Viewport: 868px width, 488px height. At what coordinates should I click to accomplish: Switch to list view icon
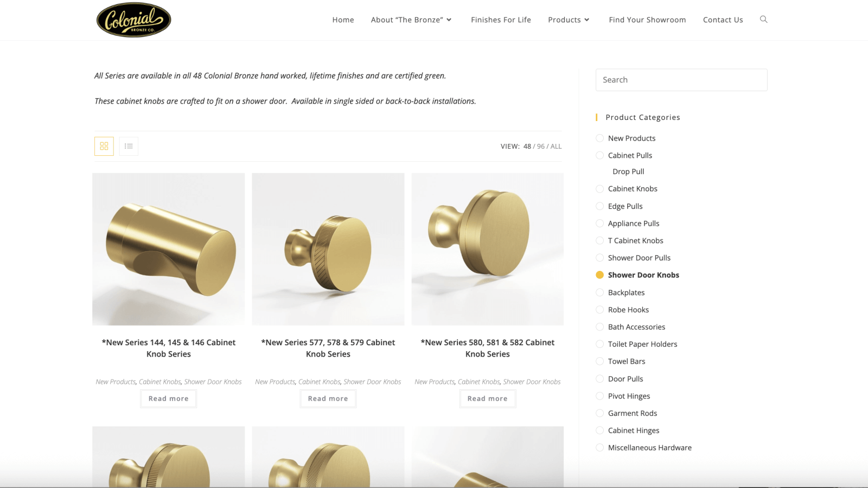point(129,146)
